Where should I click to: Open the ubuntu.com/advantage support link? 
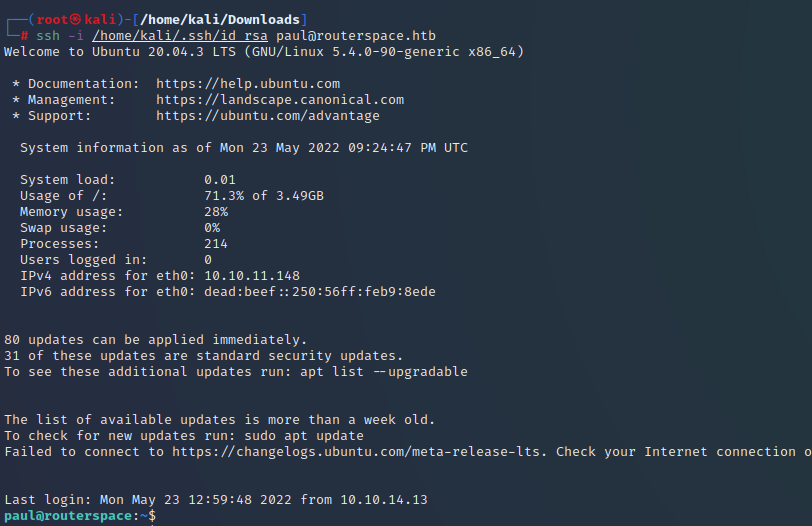268,115
